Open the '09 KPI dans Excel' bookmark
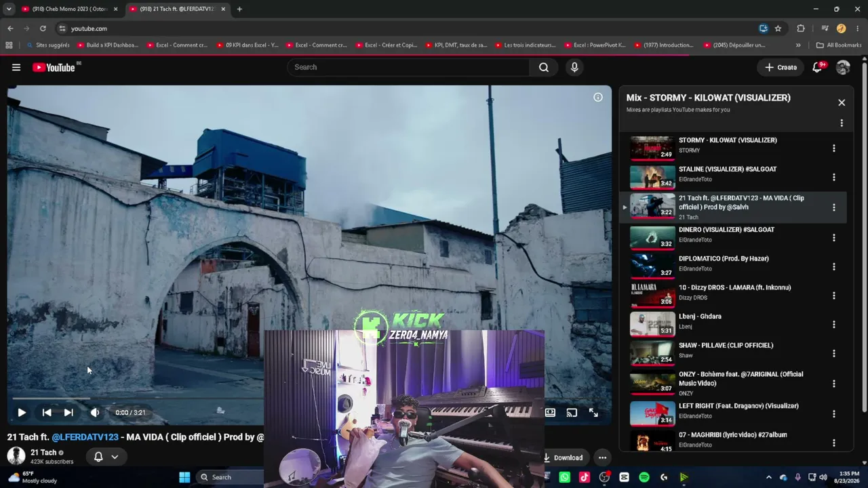 tap(248, 45)
